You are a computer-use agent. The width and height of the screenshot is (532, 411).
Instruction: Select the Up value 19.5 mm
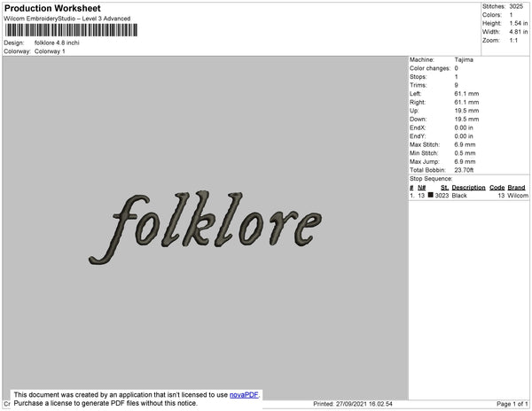point(466,111)
